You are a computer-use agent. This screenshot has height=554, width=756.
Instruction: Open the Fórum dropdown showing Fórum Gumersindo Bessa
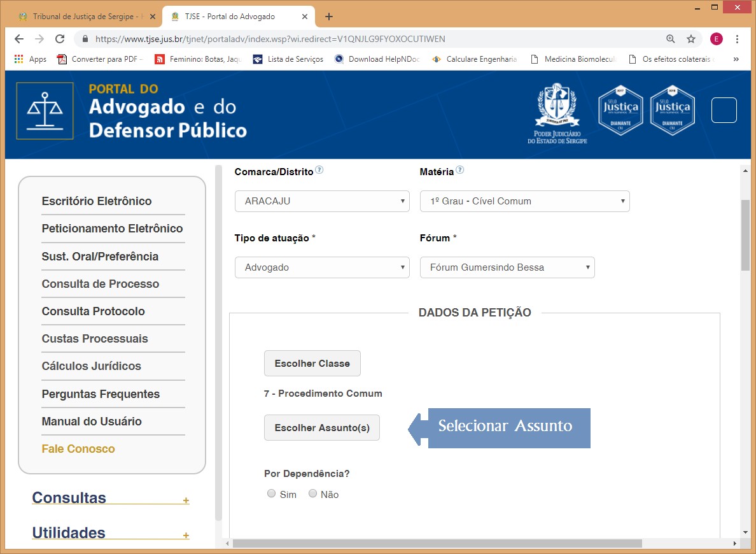[507, 267]
